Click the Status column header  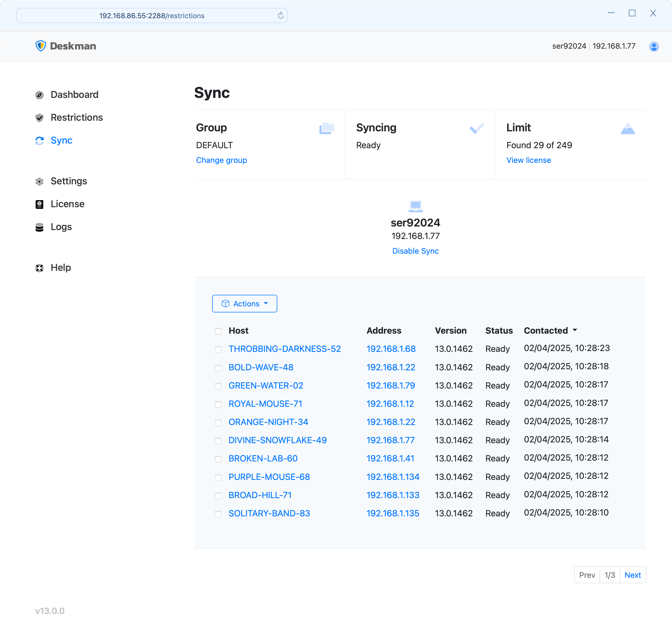click(x=499, y=331)
